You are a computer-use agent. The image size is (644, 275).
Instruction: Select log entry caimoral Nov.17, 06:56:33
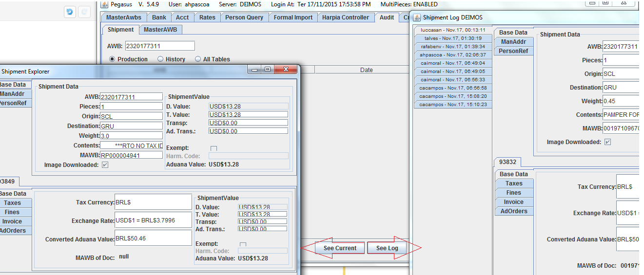(x=452, y=80)
